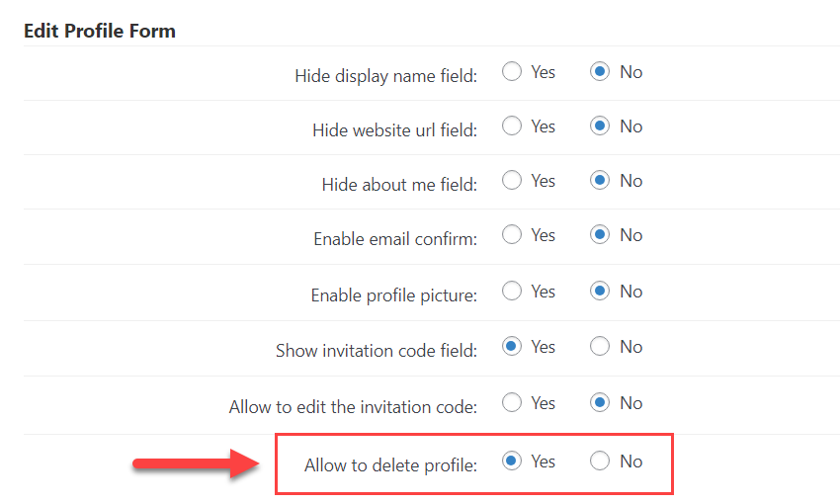This screenshot has height=504, width=840.
Task: Set Hide about me field to No
Action: pyautogui.click(x=600, y=180)
